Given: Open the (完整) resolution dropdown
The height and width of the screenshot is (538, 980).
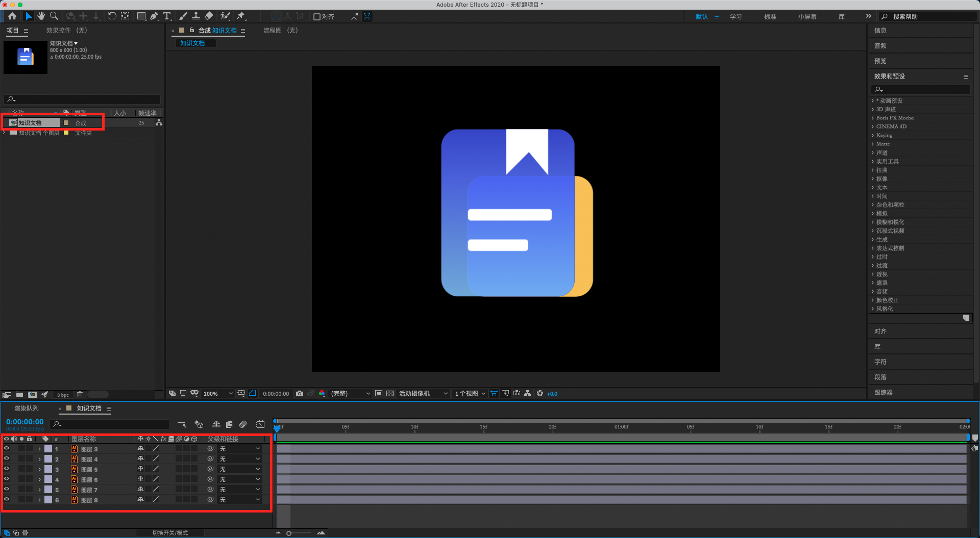Looking at the screenshot, I should click(350, 393).
